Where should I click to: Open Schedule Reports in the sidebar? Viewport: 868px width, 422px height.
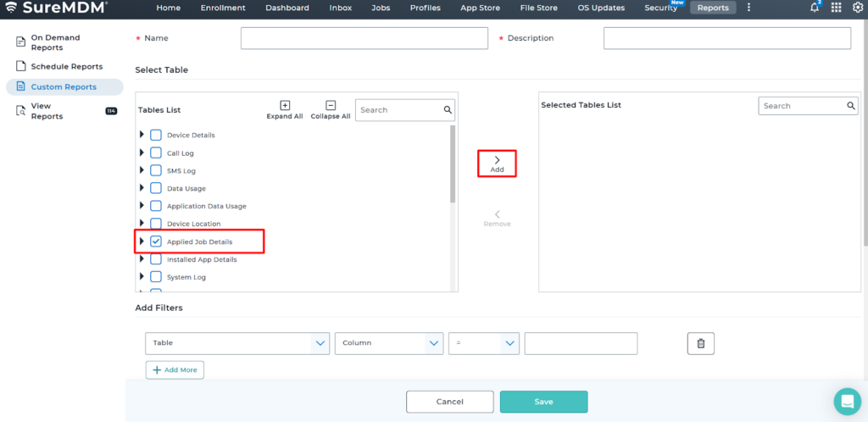coord(66,66)
